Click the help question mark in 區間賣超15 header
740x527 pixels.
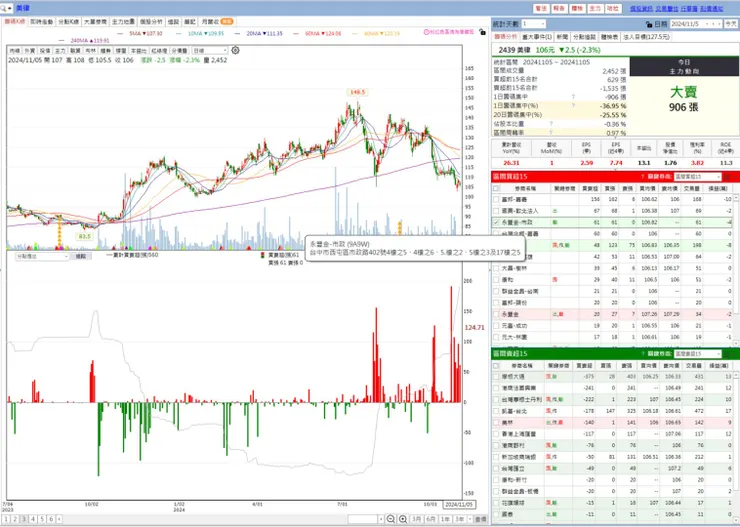point(642,353)
